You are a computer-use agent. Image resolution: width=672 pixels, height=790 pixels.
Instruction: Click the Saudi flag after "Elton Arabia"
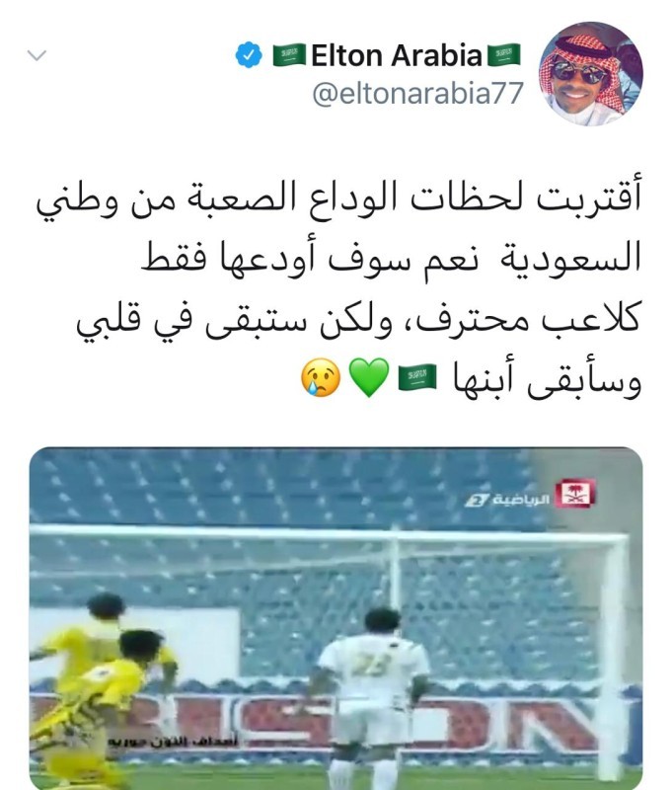[504, 55]
